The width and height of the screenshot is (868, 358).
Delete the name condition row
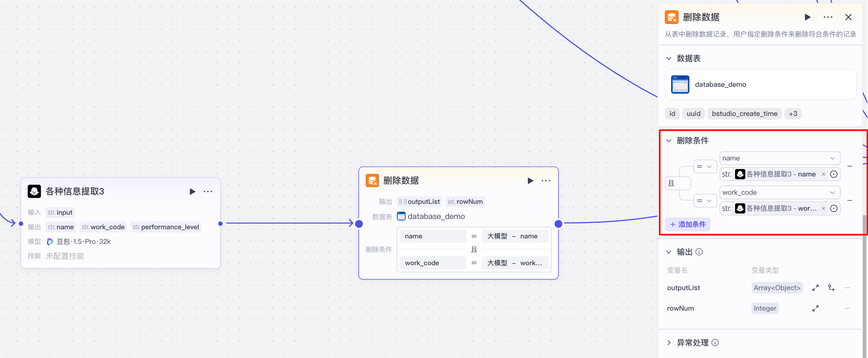849,166
